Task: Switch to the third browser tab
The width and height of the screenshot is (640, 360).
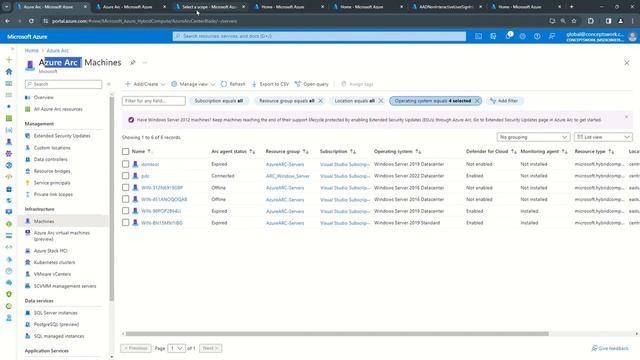Action: tap(209, 7)
